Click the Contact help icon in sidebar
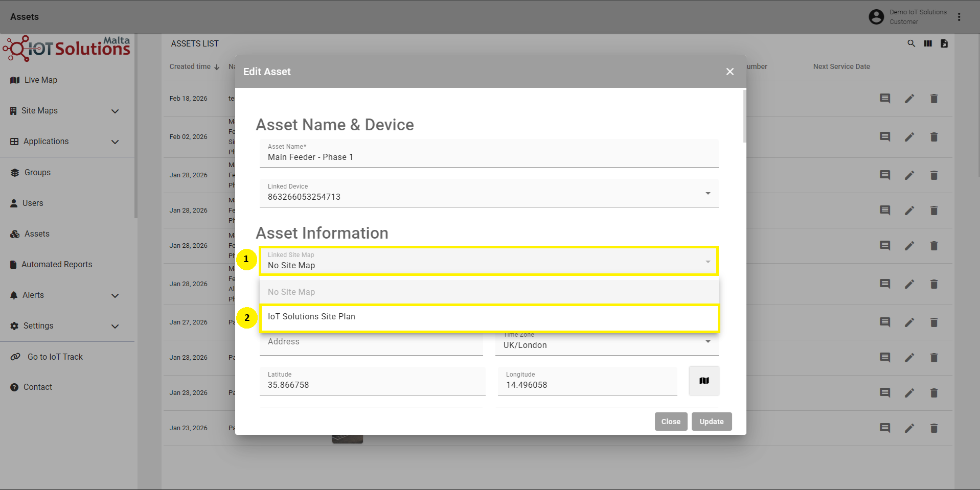Viewport: 980px width, 490px height. (x=14, y=387)
